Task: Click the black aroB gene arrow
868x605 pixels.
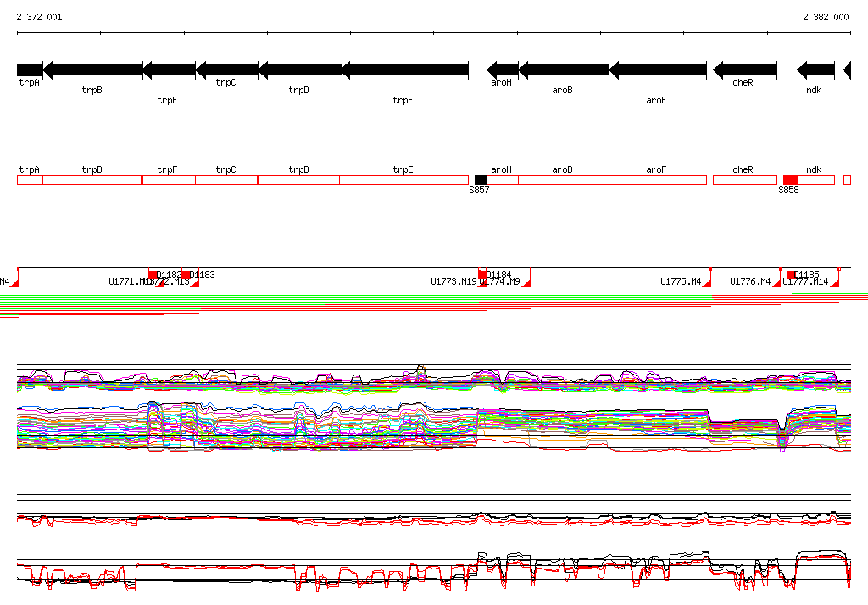Action: tap(564, 70)
